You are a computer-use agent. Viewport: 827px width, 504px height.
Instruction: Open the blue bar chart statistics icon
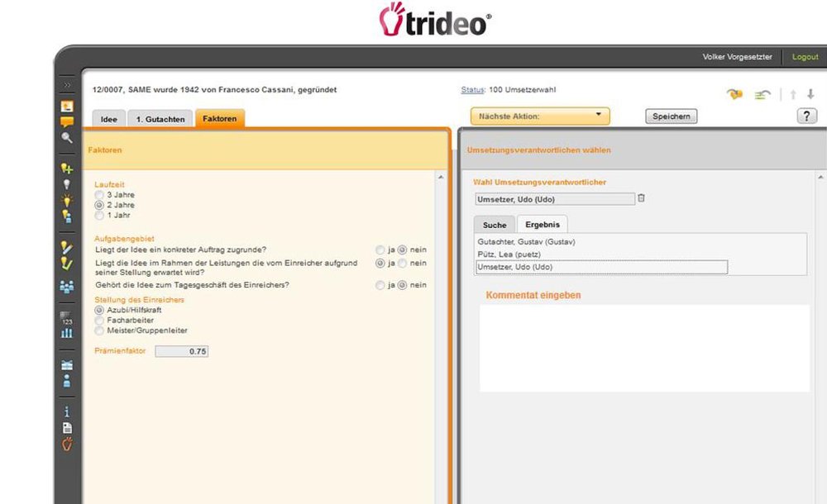67,333
